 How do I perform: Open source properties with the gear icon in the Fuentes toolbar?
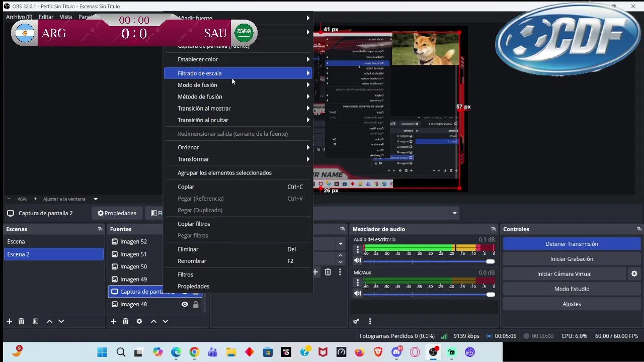139,321
